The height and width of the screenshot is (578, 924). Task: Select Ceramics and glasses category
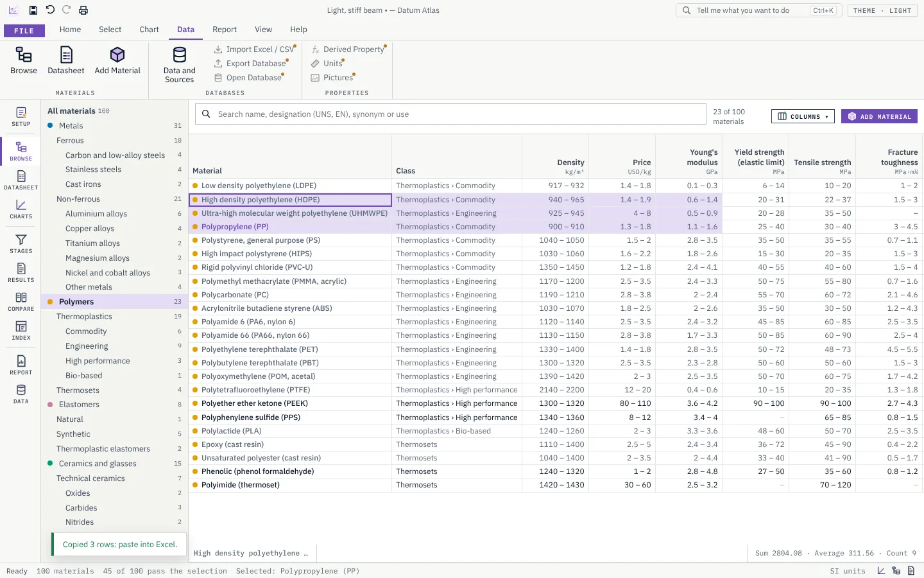115,464
